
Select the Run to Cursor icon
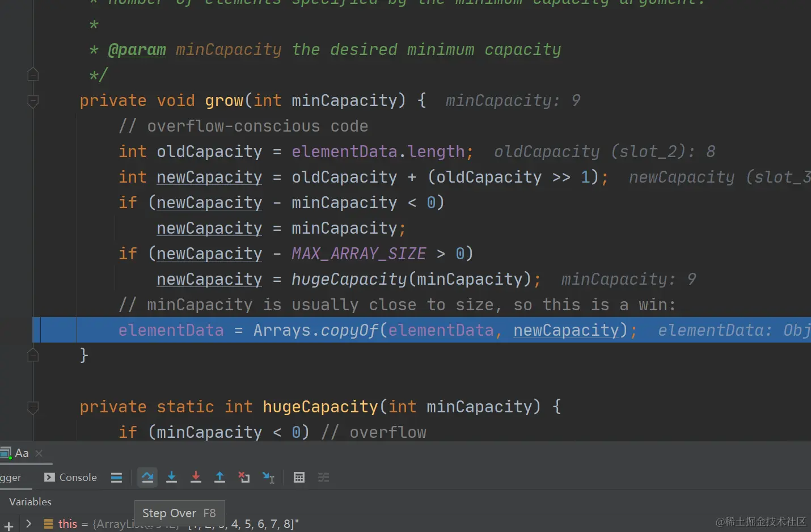pos(268,477)
